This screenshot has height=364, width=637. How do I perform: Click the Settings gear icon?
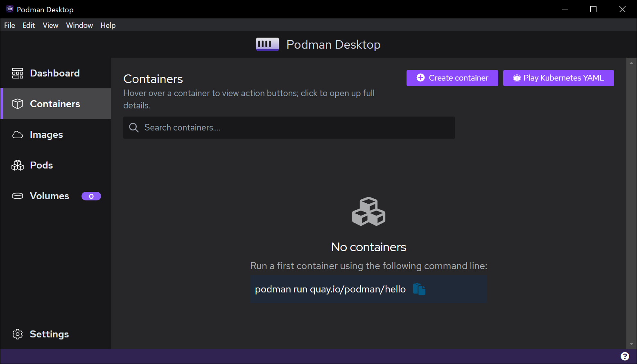tap(18, 334)
